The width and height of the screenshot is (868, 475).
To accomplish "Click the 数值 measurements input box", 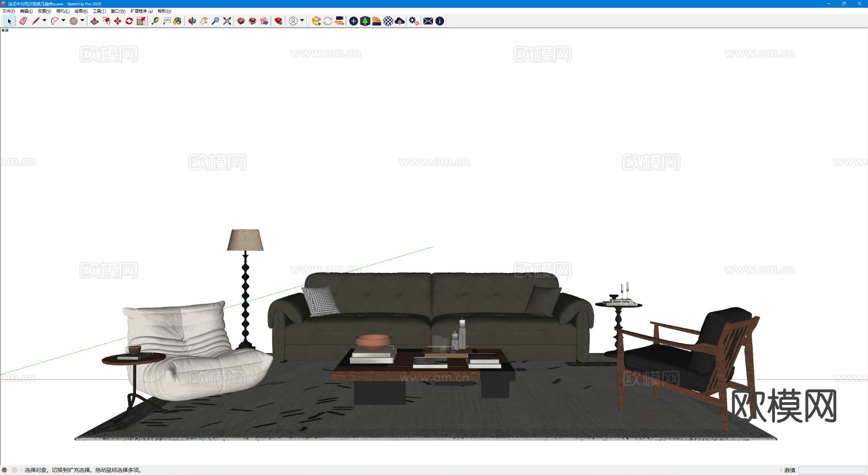I will 832,470.
